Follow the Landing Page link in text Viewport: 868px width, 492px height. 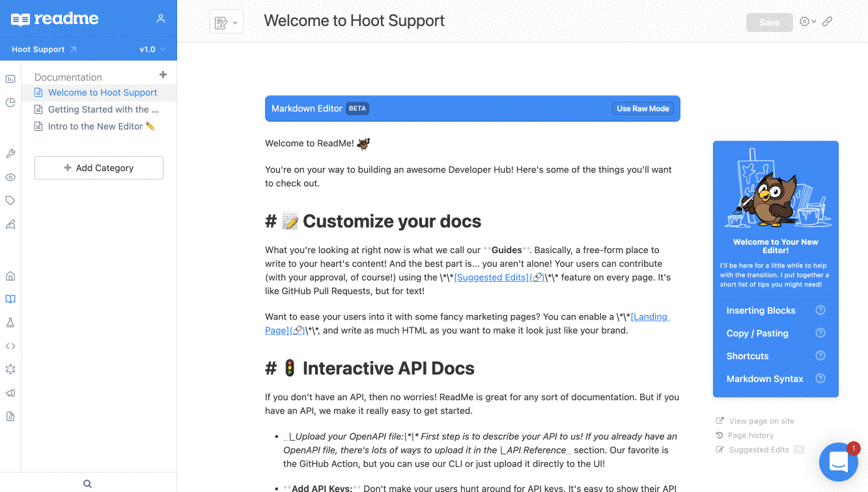pyautogui.click(x=467, y=323)
